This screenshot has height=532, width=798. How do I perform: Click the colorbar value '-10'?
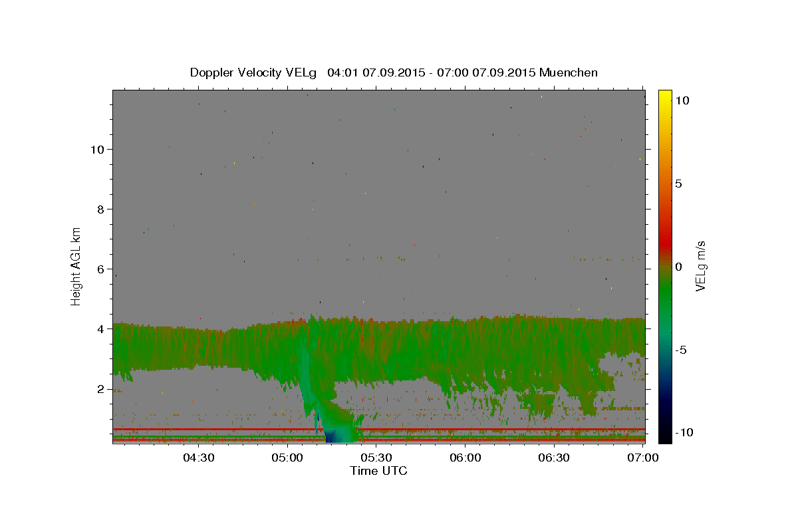pyautogui.click(x=683, y=433)
